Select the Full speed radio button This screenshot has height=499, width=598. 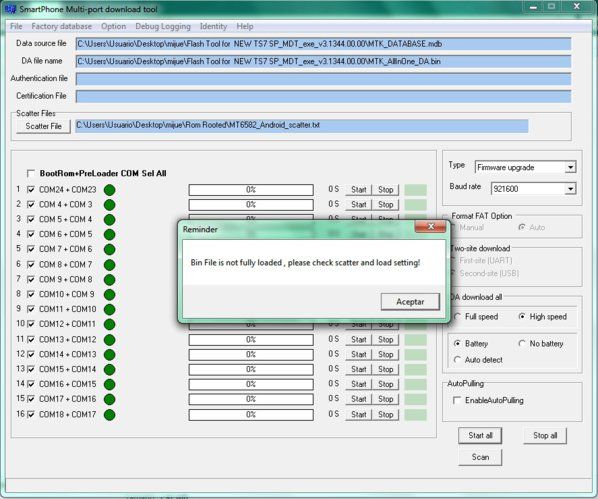pyautogui.click(x=457, y=317)
